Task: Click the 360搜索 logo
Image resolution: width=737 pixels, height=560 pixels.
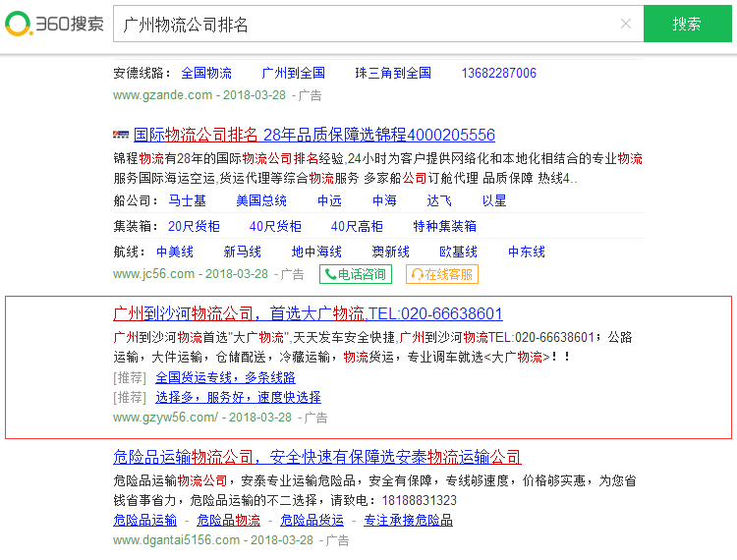Action: (x=54, y=24)
